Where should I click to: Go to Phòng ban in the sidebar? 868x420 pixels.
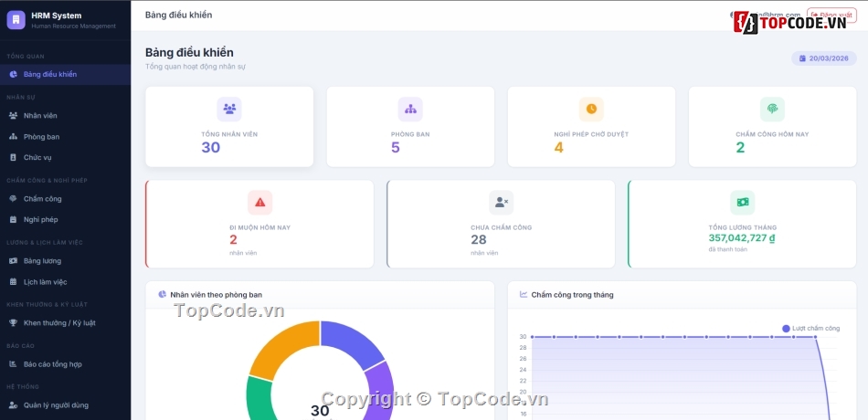click(65, 137)
